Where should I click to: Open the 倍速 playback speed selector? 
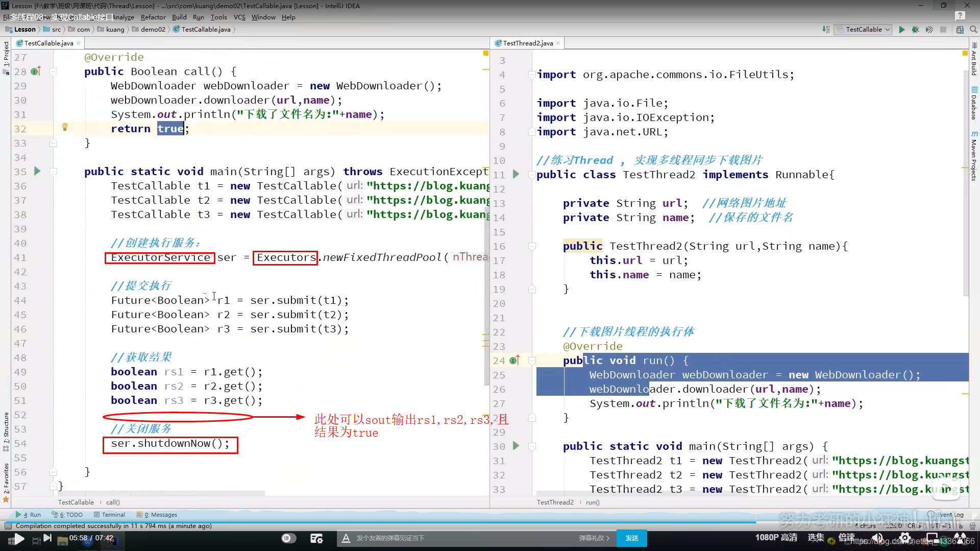click(x=846, y=537)
